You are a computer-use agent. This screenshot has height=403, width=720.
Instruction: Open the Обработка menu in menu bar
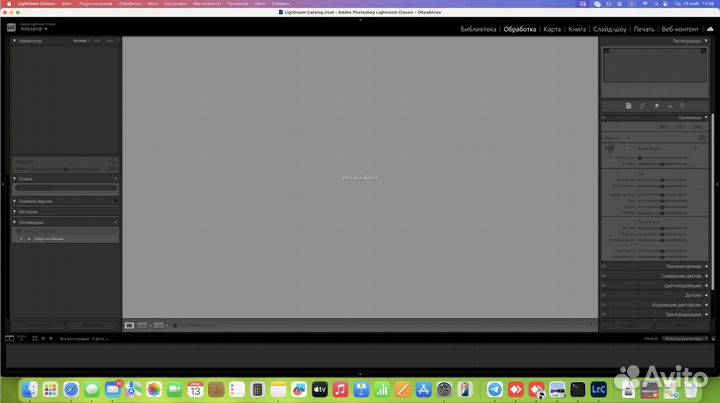(130, 4)
